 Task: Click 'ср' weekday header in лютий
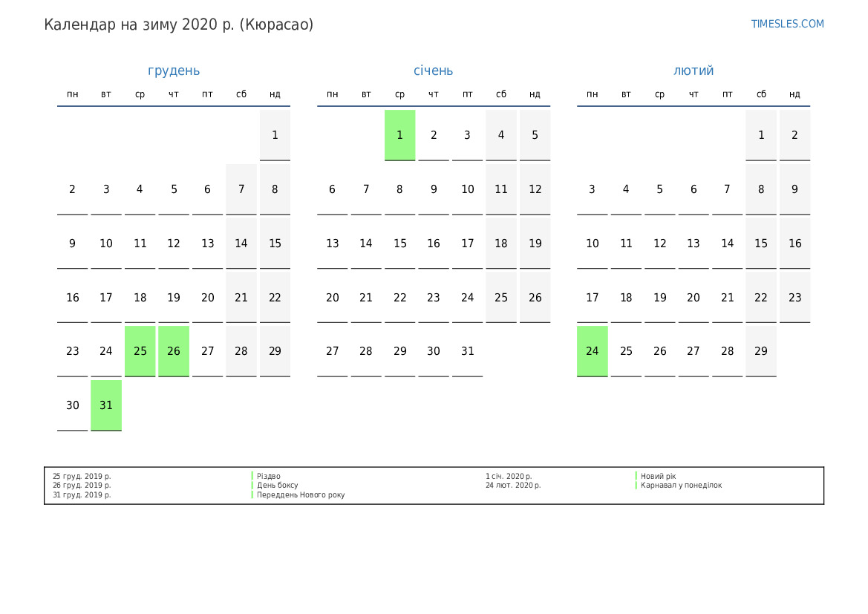[660, 94]
